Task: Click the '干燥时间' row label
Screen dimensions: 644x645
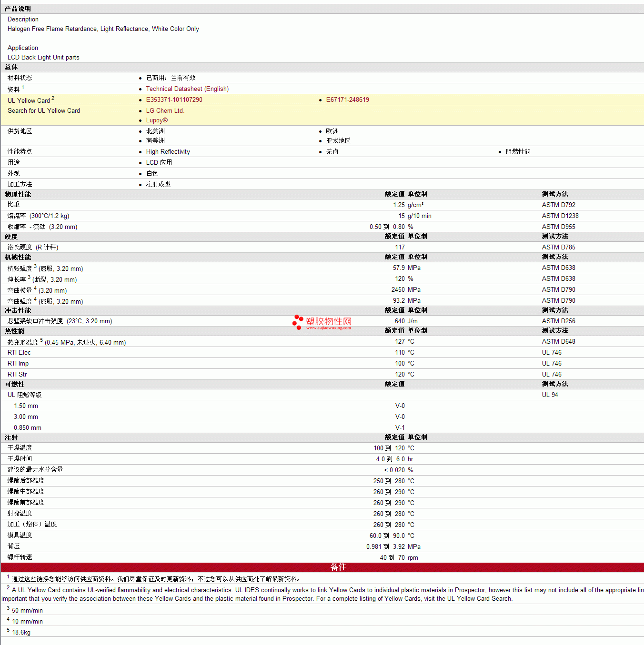Action: (20, 458)
